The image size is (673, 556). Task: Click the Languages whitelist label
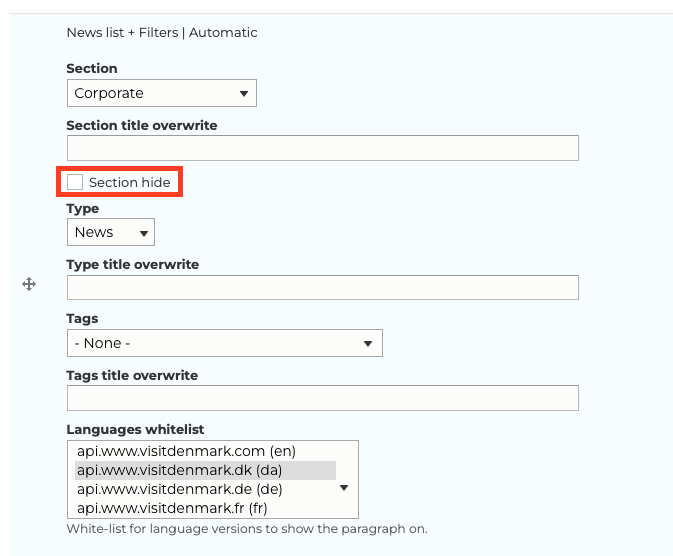135,429
